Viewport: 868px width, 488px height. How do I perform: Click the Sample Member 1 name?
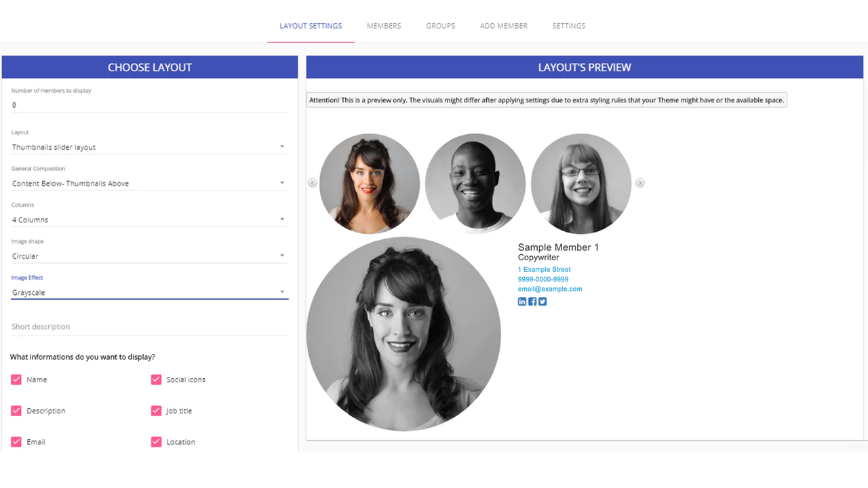[559, 247]
